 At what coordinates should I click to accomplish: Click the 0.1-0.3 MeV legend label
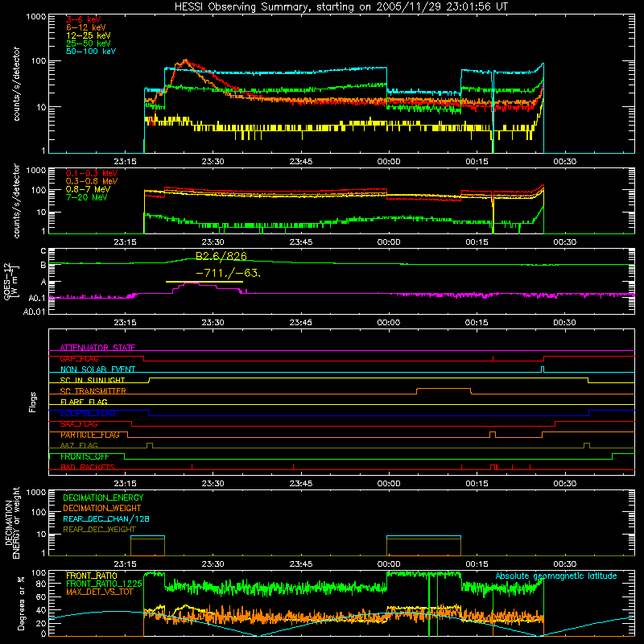point(92,173)
